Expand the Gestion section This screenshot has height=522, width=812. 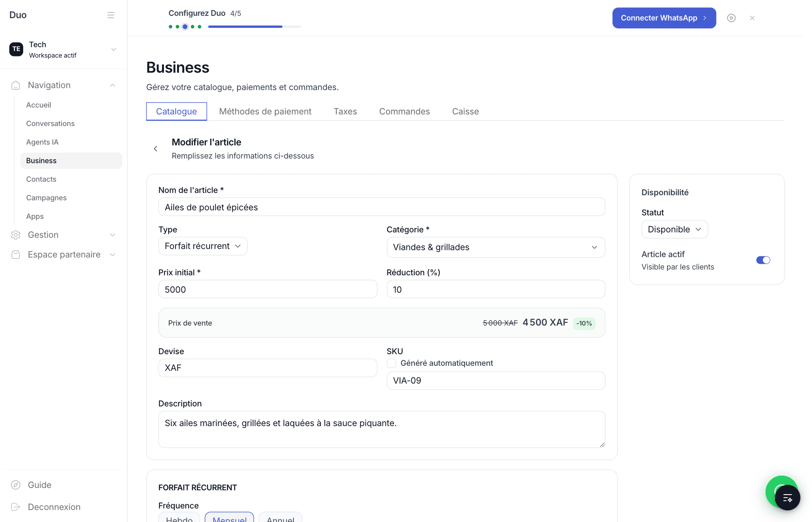pyautogui.click(x=113, y=235)
